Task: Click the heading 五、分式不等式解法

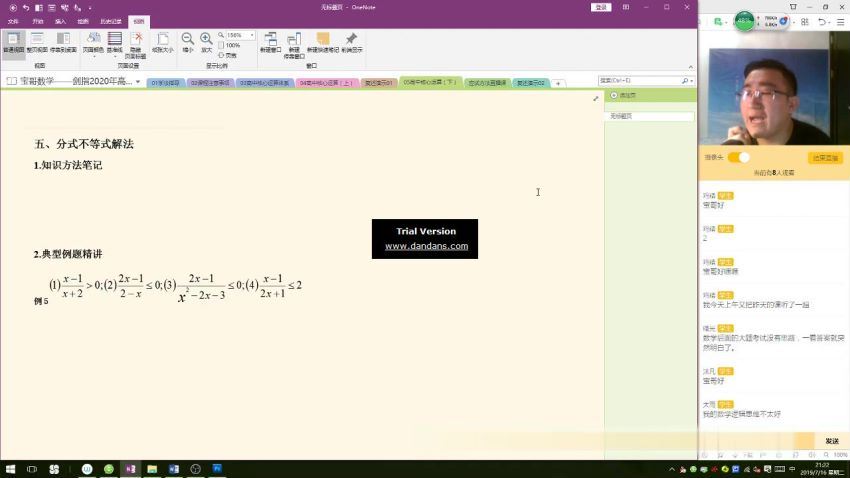Action: pyautogui.click(x=84, y=144)
